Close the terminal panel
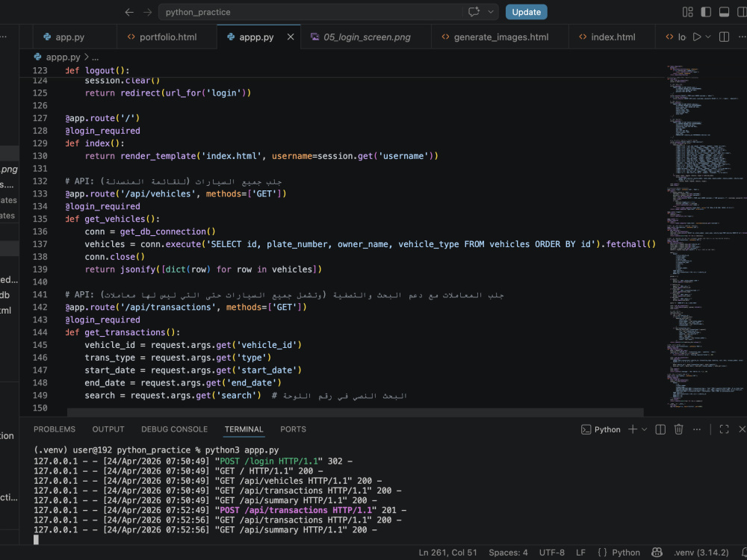Screen dimensions: 747x560 click(743, 429)
